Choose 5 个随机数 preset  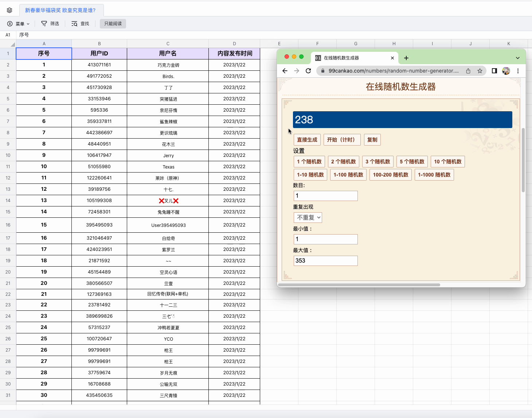point(412,162)
